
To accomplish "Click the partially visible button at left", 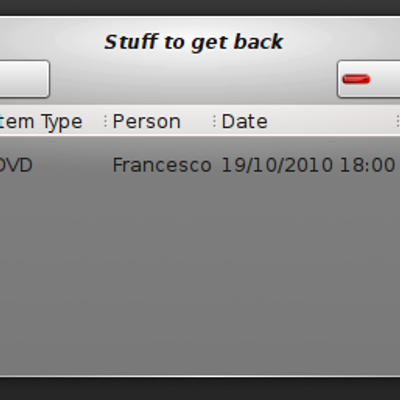I will tap(25, 79).
